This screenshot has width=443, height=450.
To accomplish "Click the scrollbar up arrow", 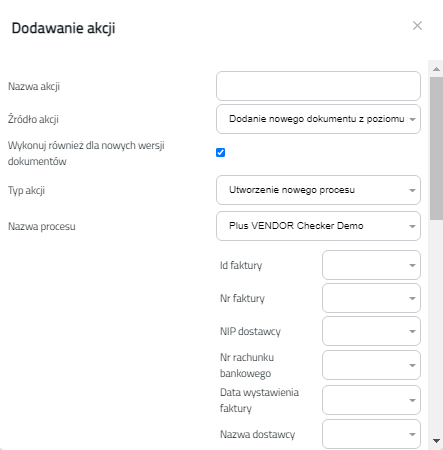I will 436,69.
